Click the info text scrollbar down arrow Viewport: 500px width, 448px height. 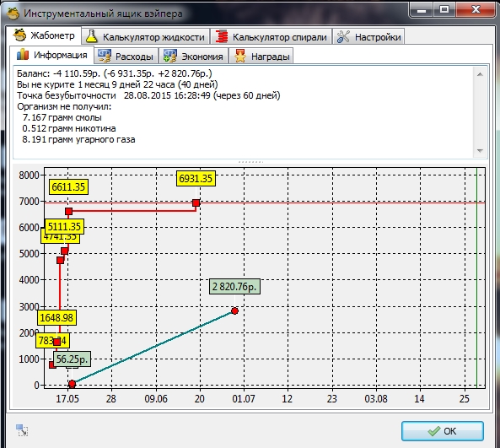[480, 151]
